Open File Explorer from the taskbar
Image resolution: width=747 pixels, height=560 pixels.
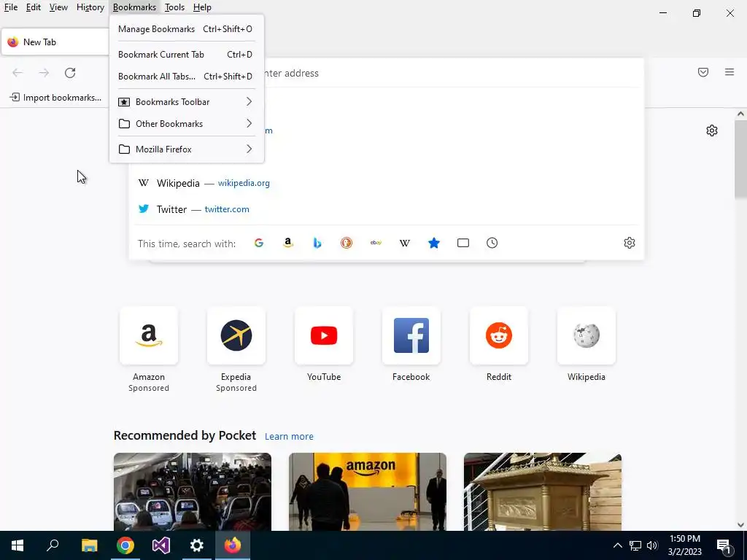click(90, 545)
